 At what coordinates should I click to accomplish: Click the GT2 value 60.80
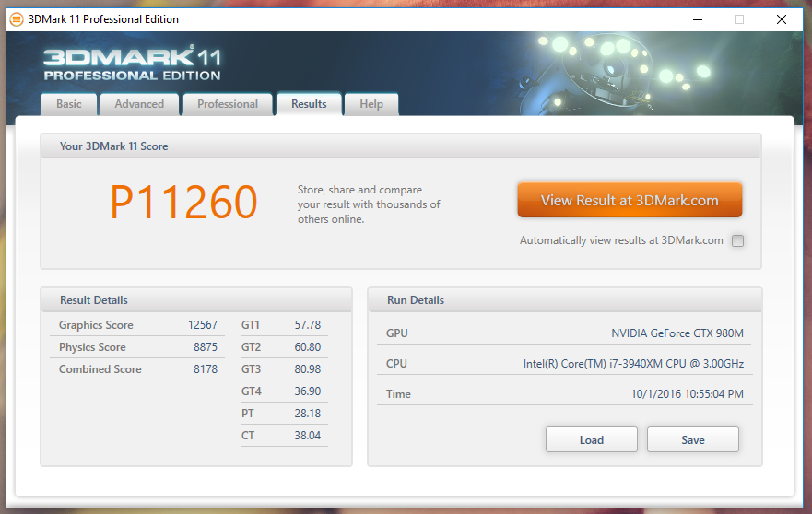click(x=308, y=347)
